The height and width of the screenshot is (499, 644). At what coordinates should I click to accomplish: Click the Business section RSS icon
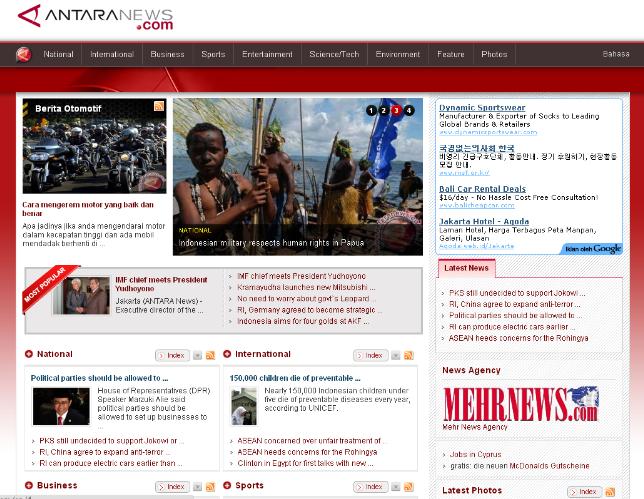pos(210,487)
